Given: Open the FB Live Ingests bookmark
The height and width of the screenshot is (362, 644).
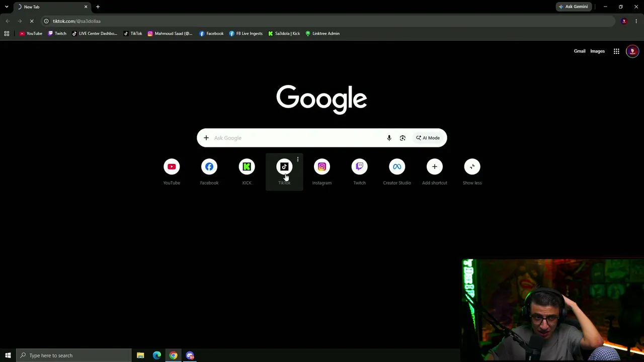Looking at the screenshot, I should (246, 34).
